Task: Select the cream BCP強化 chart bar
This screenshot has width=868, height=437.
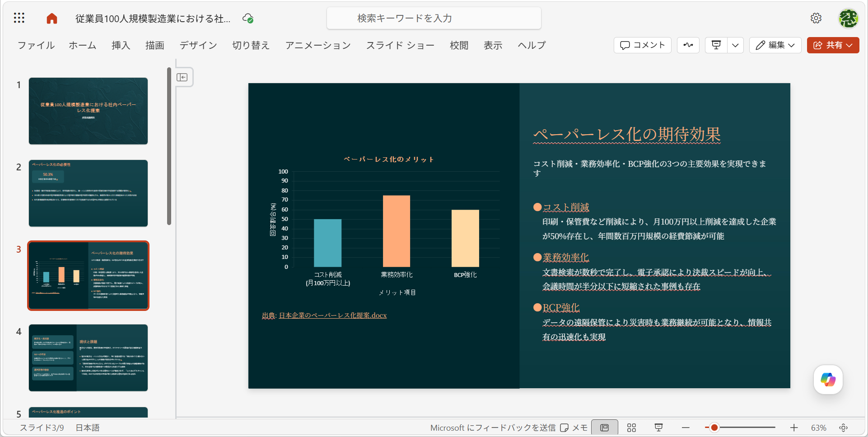Action: click(465, 238)
